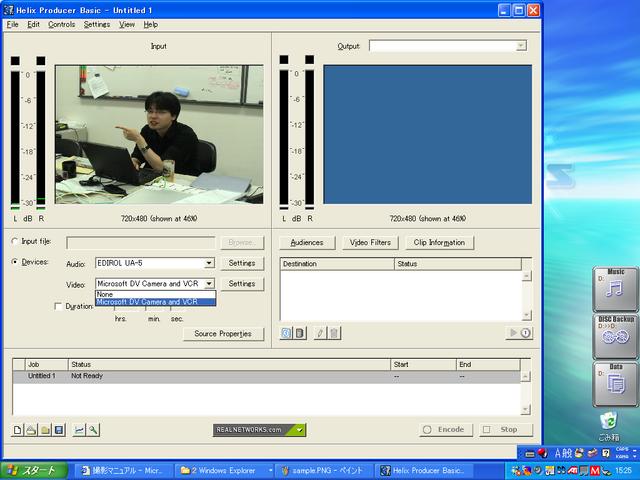
Task: Click the input video preview
Action: click(x=159, y=134)
